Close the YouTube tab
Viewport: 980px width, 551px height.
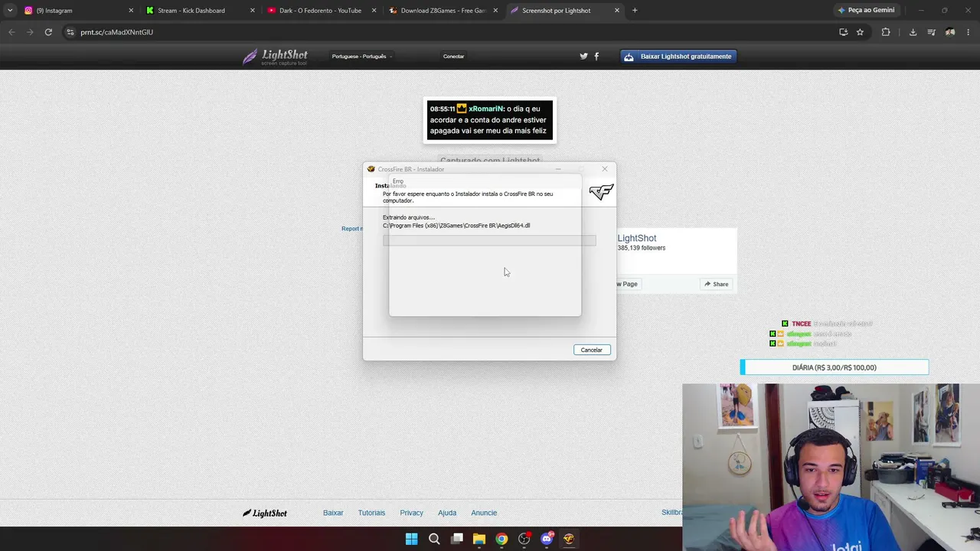coord(374,11)
